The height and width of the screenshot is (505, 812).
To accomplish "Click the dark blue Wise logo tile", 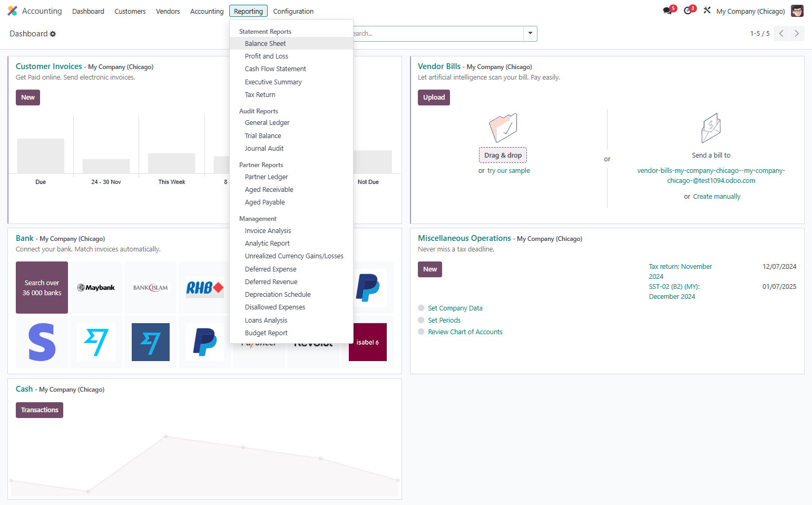I will tap(151, 342).
